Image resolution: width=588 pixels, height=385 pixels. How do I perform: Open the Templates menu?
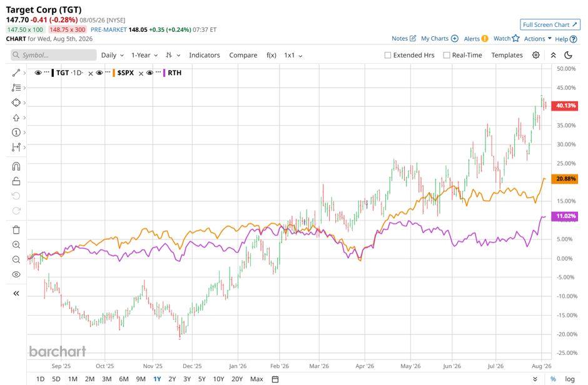(507, 55)
